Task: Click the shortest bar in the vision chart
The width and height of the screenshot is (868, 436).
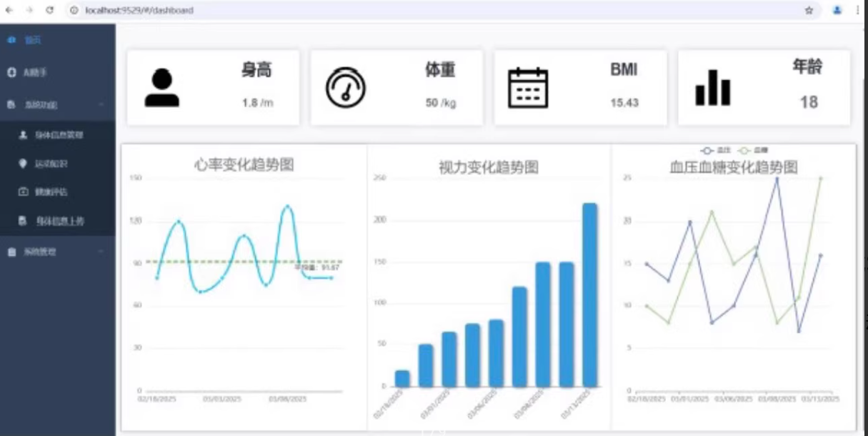Action: click(402, 379)
